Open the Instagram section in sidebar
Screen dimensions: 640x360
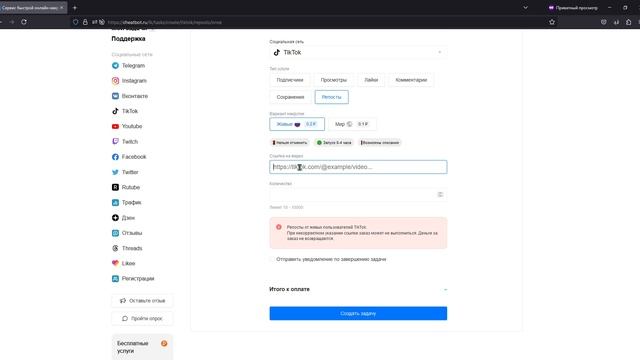(x=129, y=81)
